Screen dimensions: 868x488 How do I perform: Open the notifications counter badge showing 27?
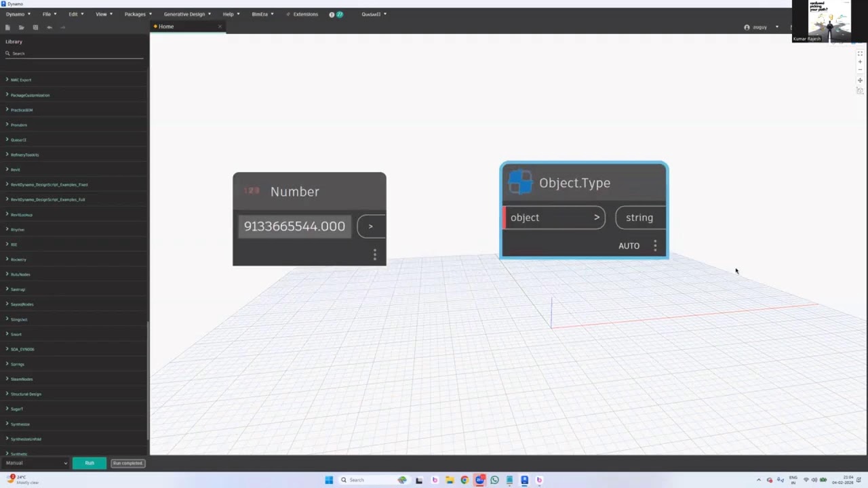click(339, 14)
